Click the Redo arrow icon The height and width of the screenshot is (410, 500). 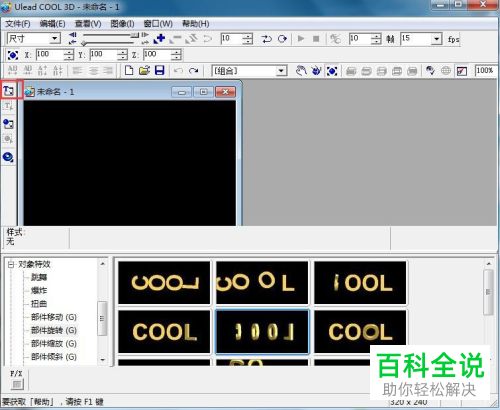pyautogui.click(x=193, y=71)
